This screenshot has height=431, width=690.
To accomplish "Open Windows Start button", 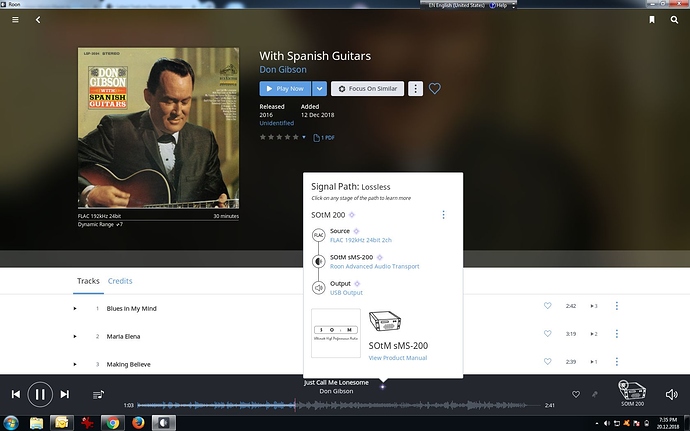I will coord(11,423).
